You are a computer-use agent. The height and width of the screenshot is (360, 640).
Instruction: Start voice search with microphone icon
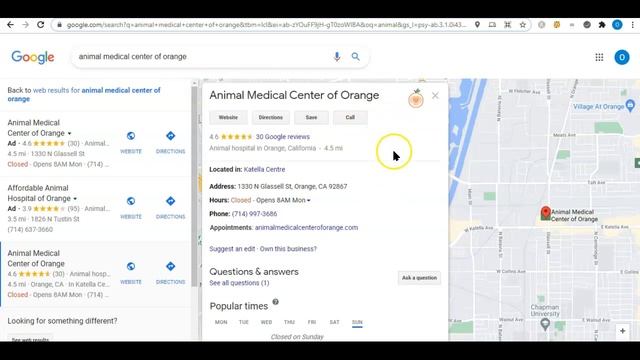pyautogui.click(x=337, y=57)
